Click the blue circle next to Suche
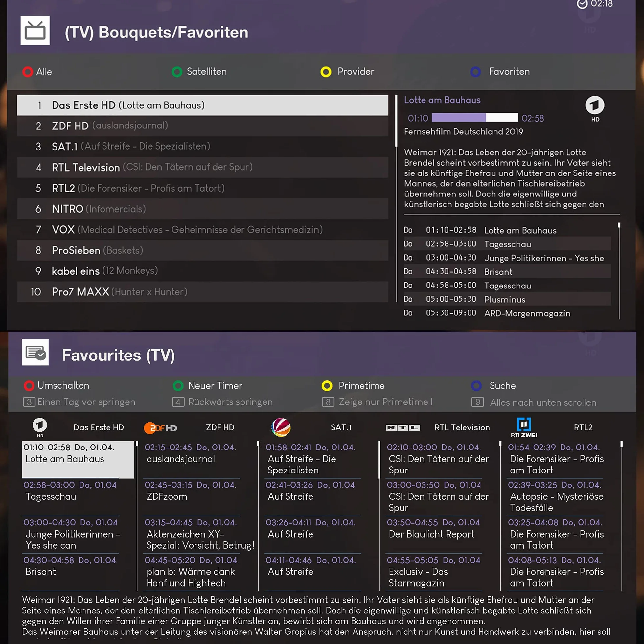 pos(476,386)
